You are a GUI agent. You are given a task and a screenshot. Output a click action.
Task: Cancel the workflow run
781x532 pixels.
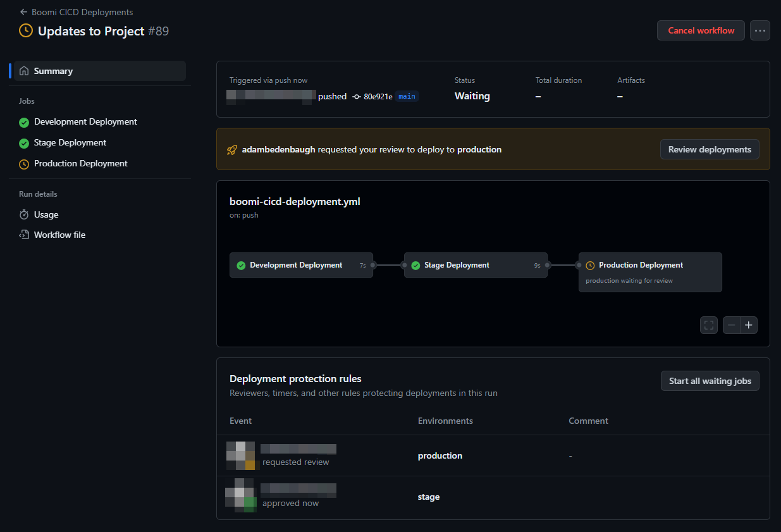click(701, 30)
